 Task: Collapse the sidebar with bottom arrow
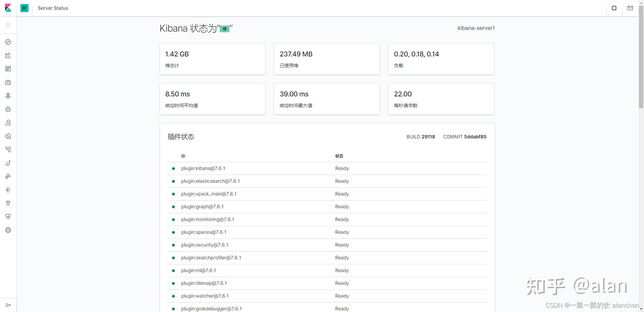point(8,305)
